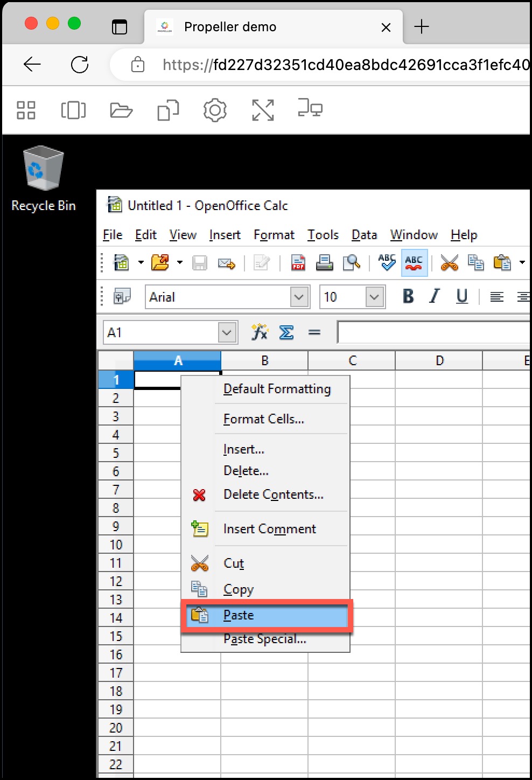Align text left icon

(x=496, y=297)
